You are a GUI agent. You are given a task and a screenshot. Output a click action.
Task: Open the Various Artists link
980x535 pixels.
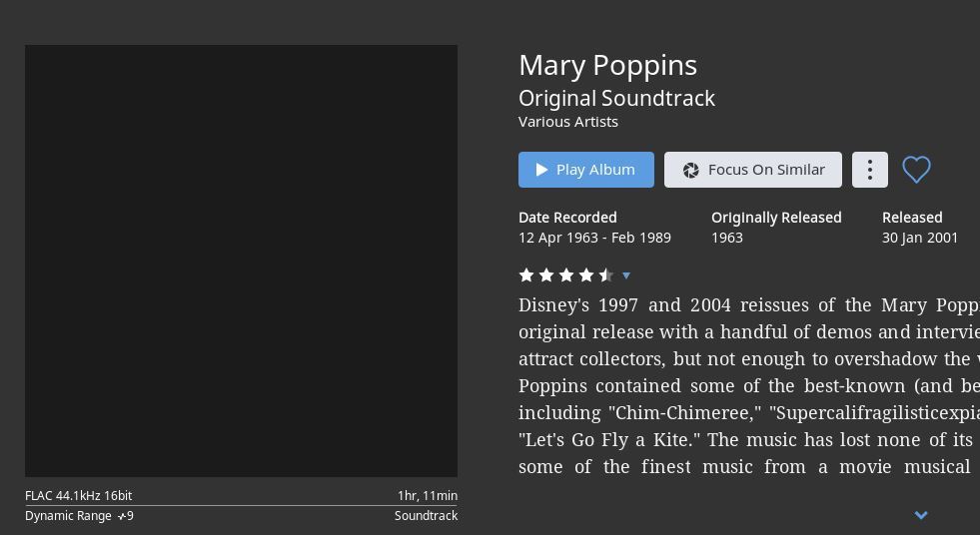568,122
